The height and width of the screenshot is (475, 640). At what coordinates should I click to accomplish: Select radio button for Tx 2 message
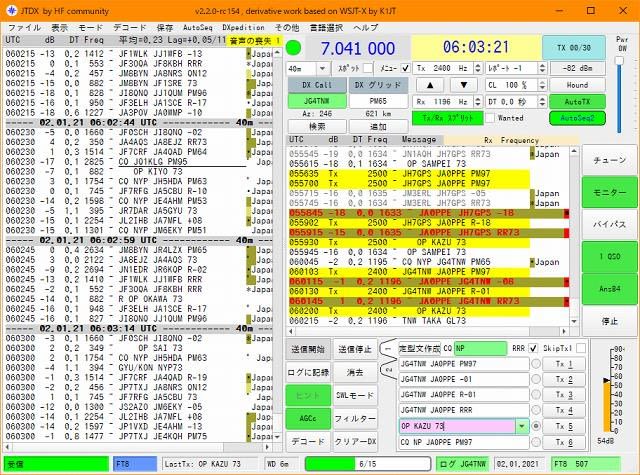(x=536, y=379)
